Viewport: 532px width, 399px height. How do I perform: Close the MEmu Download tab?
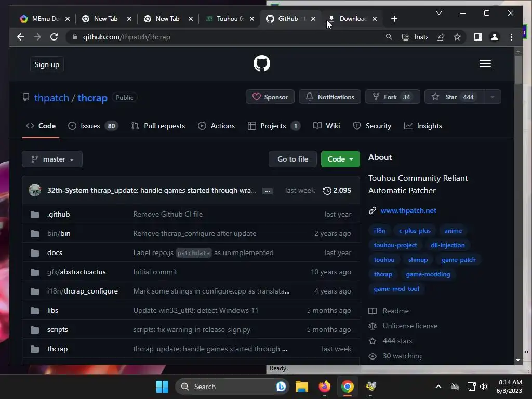pyautogui.click(x=68, y=19)
